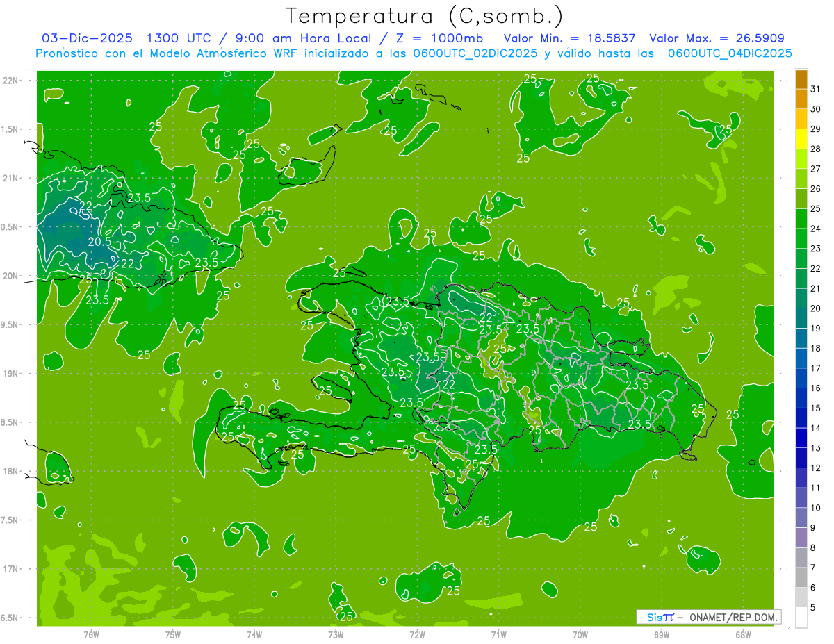The width and height of the screenshot is (834, 644).
Task: Click the 'Valor Min. = 18.5837' text
Action: click(x=569, y=38)
